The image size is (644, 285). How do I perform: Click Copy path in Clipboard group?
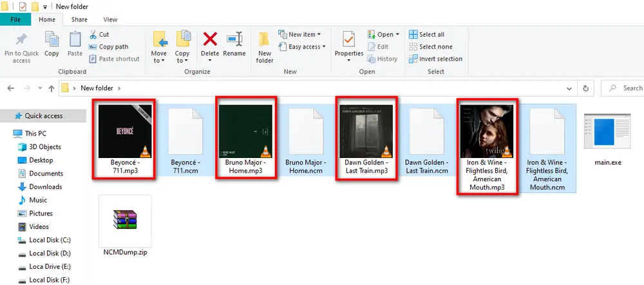pos(108,47)
